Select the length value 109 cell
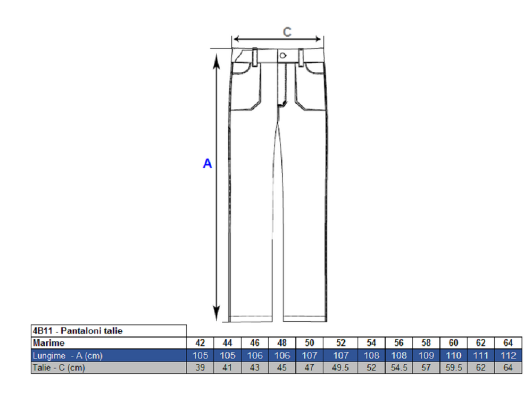This screenshot has height=402, width=532. (426, 356)
